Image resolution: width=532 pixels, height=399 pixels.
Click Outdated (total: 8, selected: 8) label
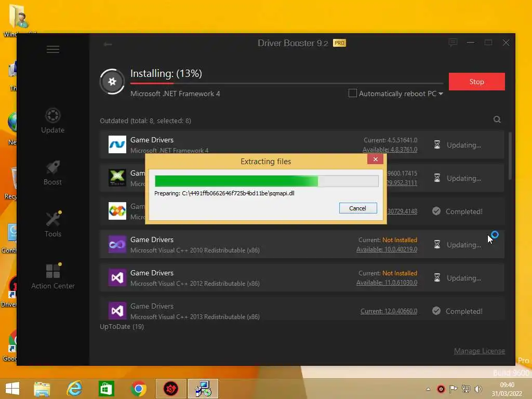click(x=145, y=121)
